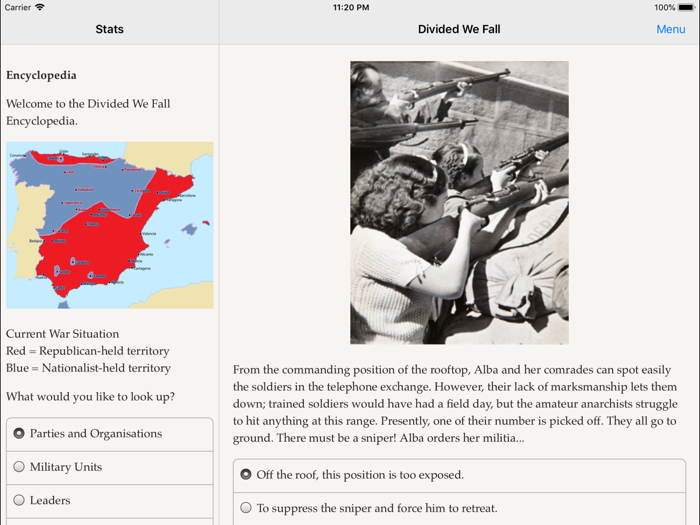Tap the Stats panel title
This screenshot has height=525, width=700.
pyautogui.click(x=109, y=29)
